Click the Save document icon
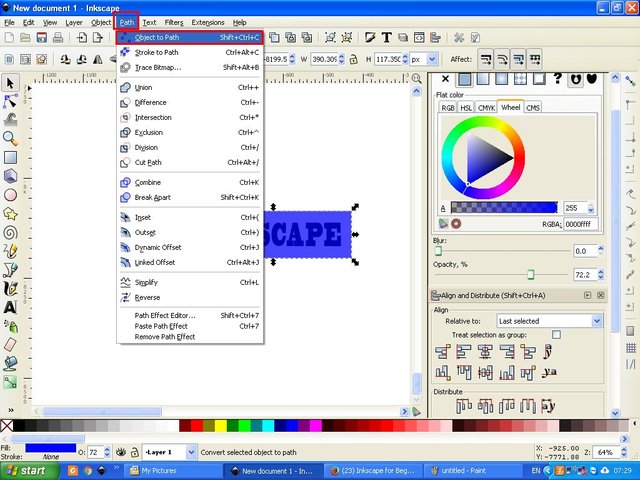 (42, 38)
